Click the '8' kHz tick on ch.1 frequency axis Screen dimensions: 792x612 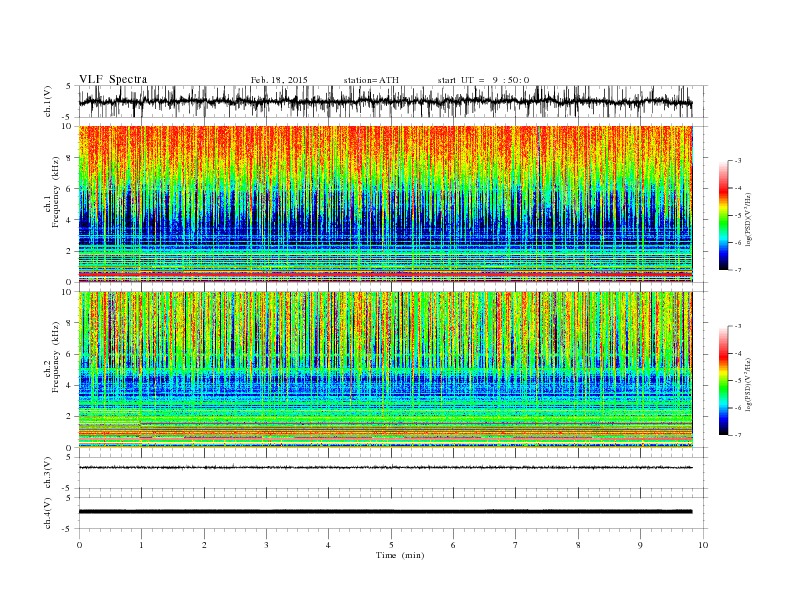(x=70, y=158)
